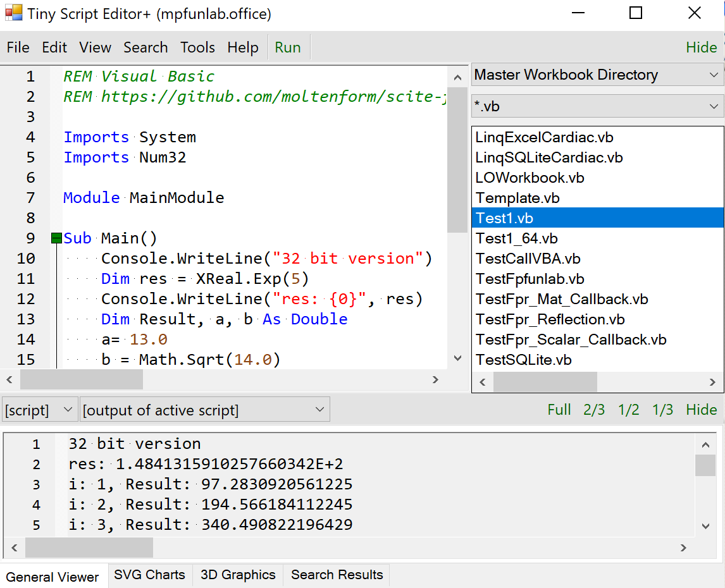Click line number 13 in the editor margin
This screenshot has width=725, height=588.
pos(26,319)
